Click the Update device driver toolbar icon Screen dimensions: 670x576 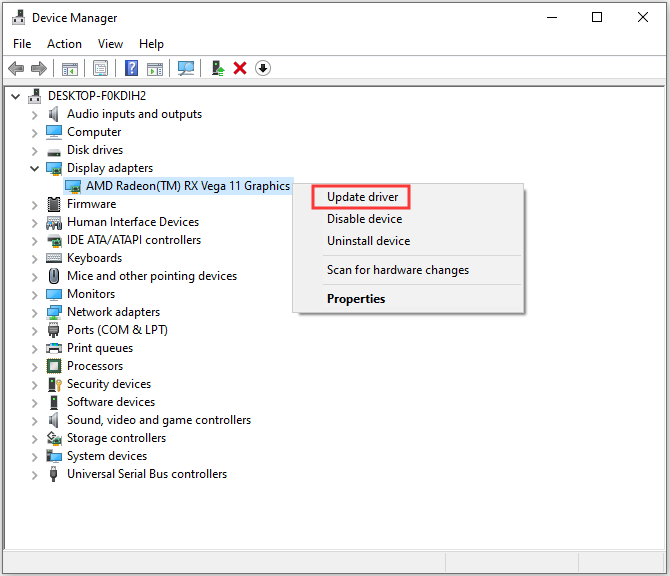(217, 68)
